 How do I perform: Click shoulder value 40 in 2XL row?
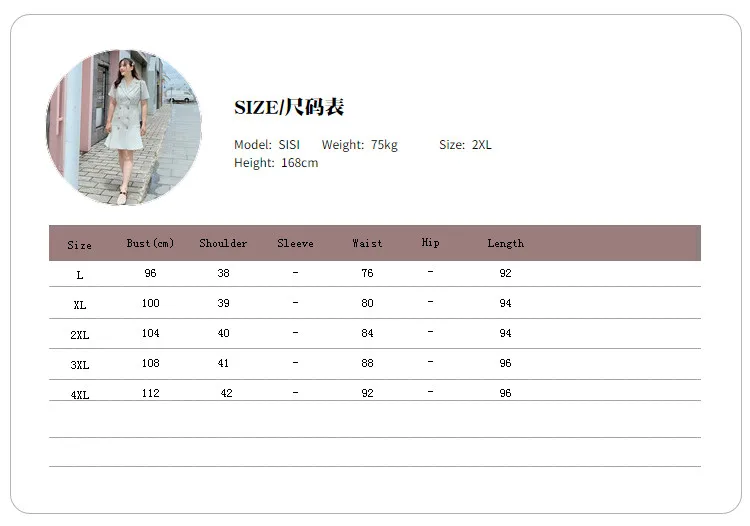coord(223,333)
